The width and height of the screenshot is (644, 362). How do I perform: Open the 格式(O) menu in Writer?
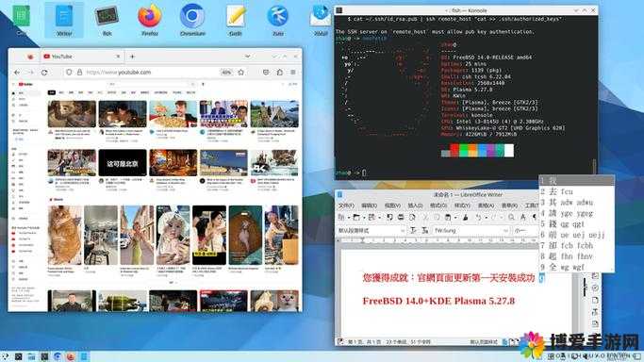pyautogui.click(x=438, y=206)
